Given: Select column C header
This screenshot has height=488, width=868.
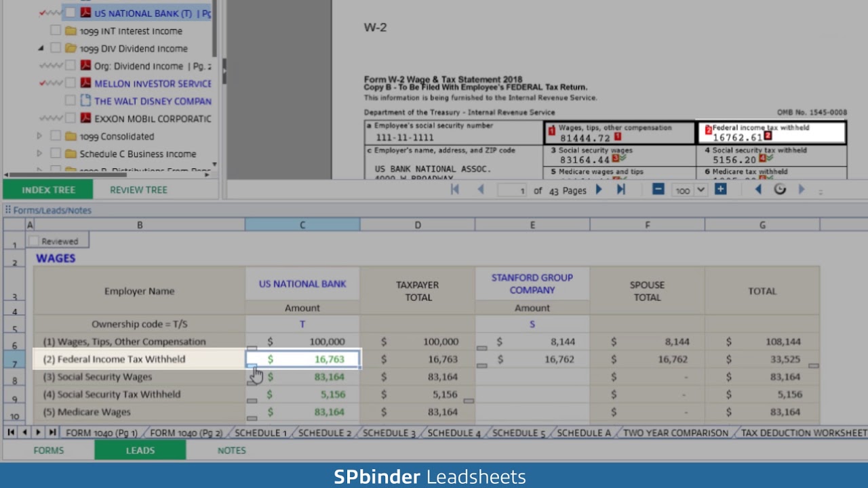Looking at the screenshot, I should click(x=302, y=225).
